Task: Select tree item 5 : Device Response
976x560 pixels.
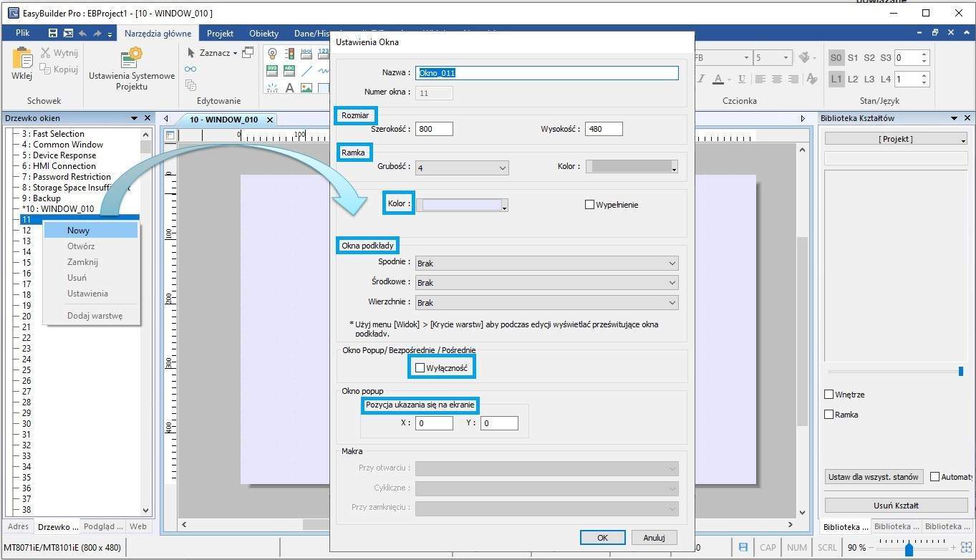Action: click(59, 155)
